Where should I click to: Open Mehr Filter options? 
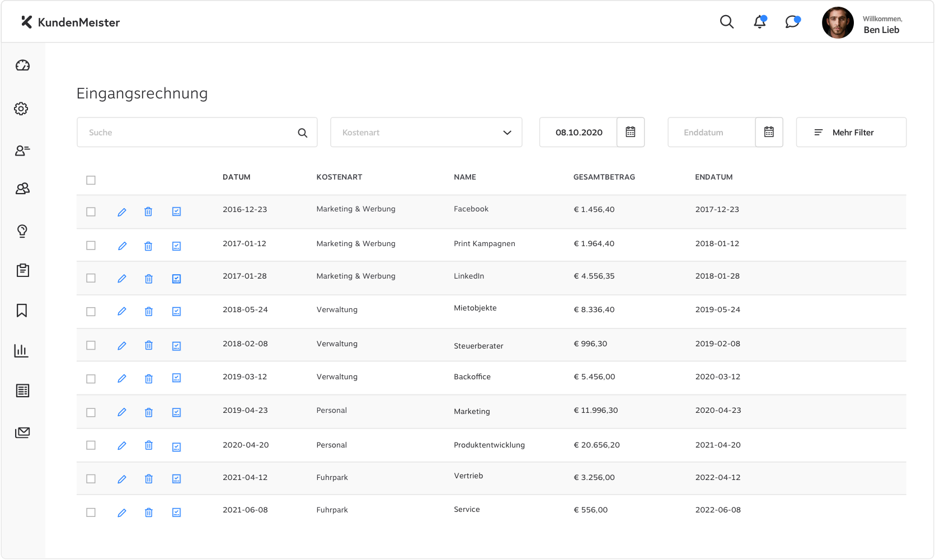point(851,133)
